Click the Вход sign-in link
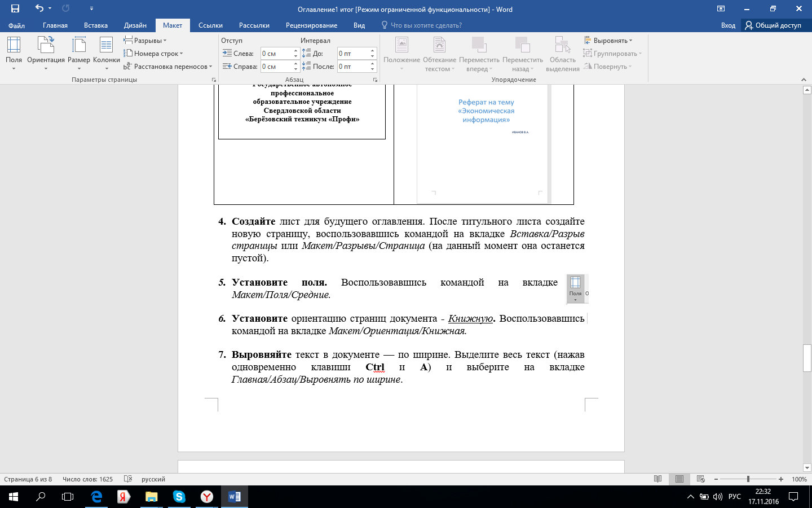The image size is (812, 508). [728, 25]
